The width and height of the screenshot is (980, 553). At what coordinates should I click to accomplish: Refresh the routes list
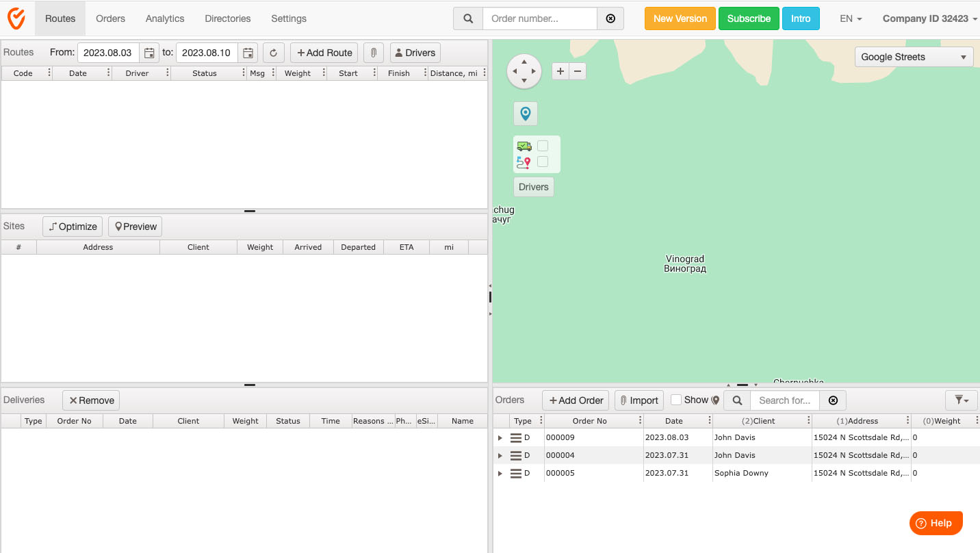pos(273,53)
